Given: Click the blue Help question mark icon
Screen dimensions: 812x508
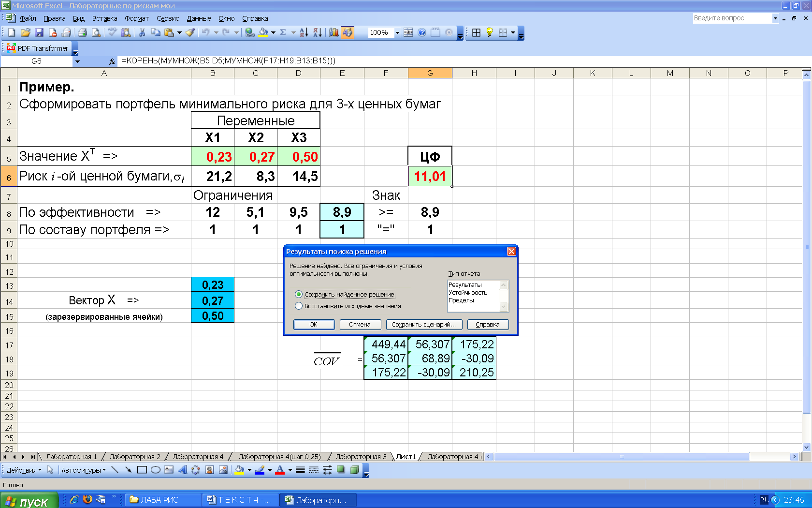Looking at the screenshot, I should click(422, 32).
